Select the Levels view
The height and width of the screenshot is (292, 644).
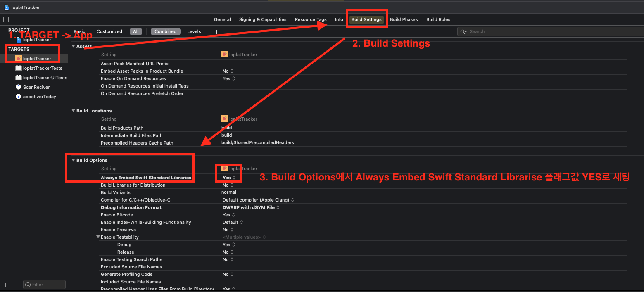tap(194, 31)
